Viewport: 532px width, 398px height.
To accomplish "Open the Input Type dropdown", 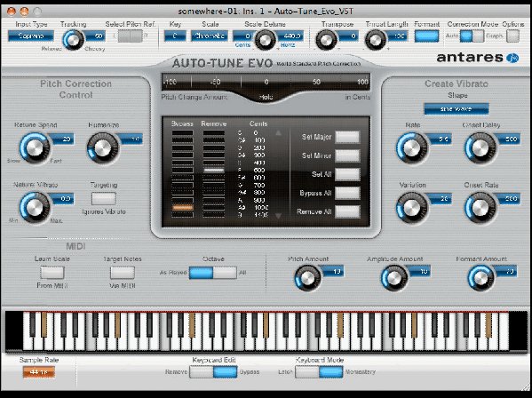I will click(x=31, y=36).
